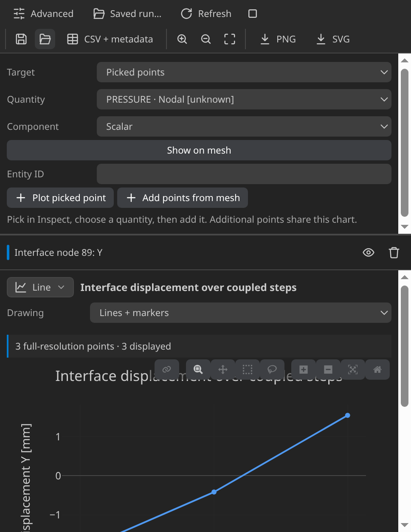The width and height of the screenshot is (411, 532).
Task: Open the Line chart type dropdown
Action: (40, 287)
